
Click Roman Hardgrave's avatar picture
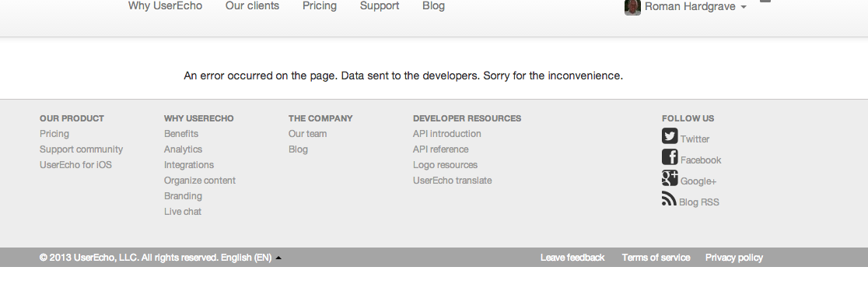pyautogui.click(x=632, y=7)
